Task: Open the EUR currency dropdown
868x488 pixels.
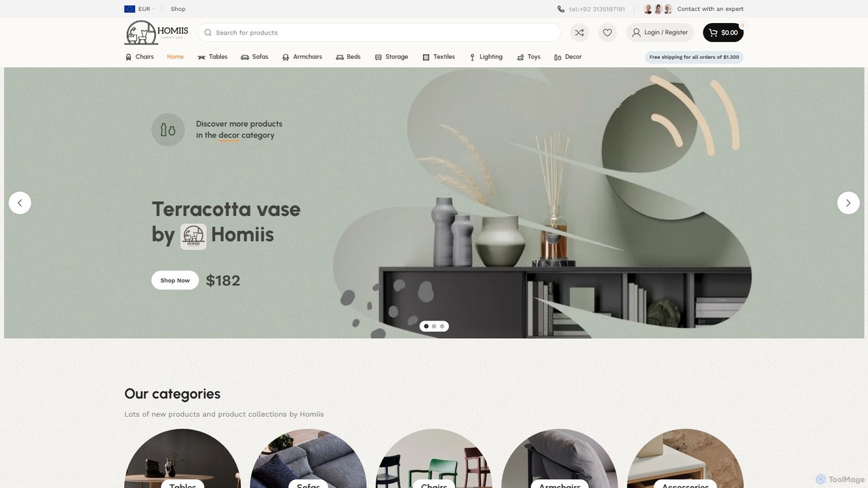Action: point(140,9)
